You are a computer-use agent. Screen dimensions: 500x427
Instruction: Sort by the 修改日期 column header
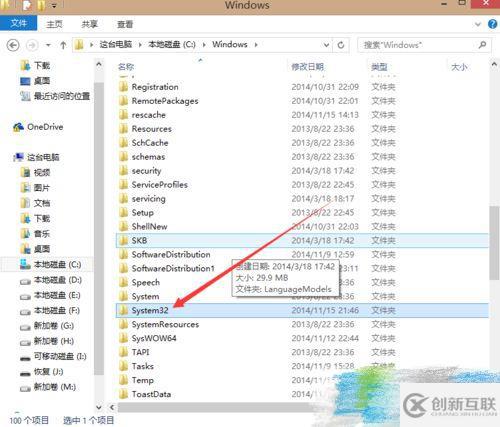click(307, 67)
